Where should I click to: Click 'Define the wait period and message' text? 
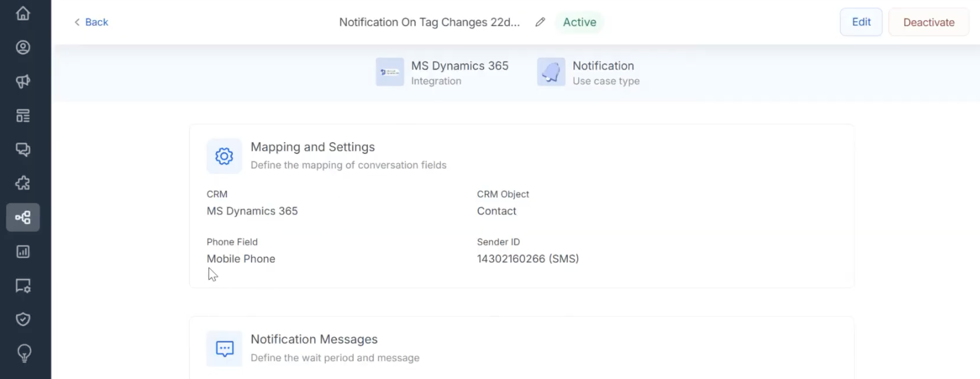pos(335,358)
